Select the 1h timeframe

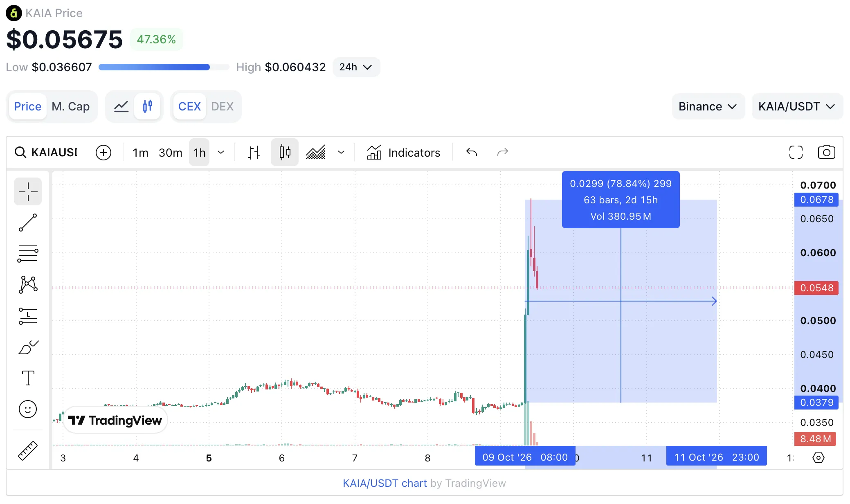(x=199, y=153)
